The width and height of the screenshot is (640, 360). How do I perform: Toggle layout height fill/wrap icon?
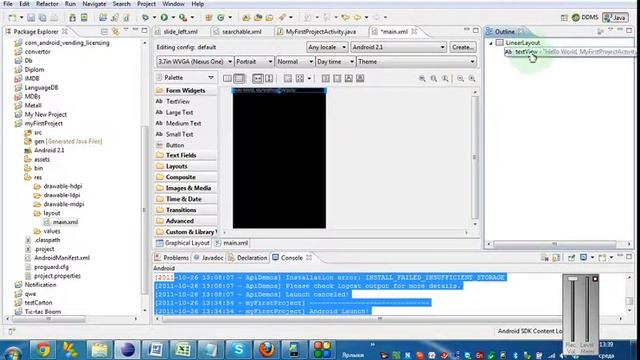point(269,78)
